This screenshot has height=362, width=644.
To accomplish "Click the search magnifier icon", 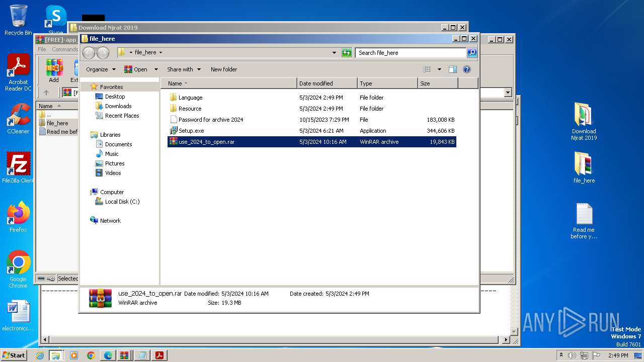I will coord(471,52).
